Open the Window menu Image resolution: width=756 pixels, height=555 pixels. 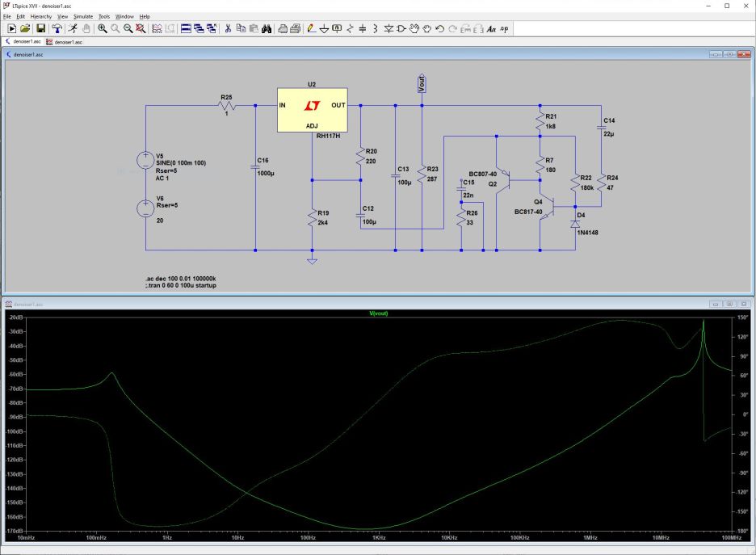(x=124, y=16)
